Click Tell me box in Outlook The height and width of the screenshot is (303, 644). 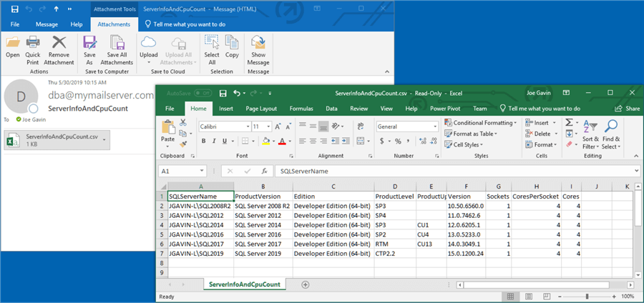[185, 24]
